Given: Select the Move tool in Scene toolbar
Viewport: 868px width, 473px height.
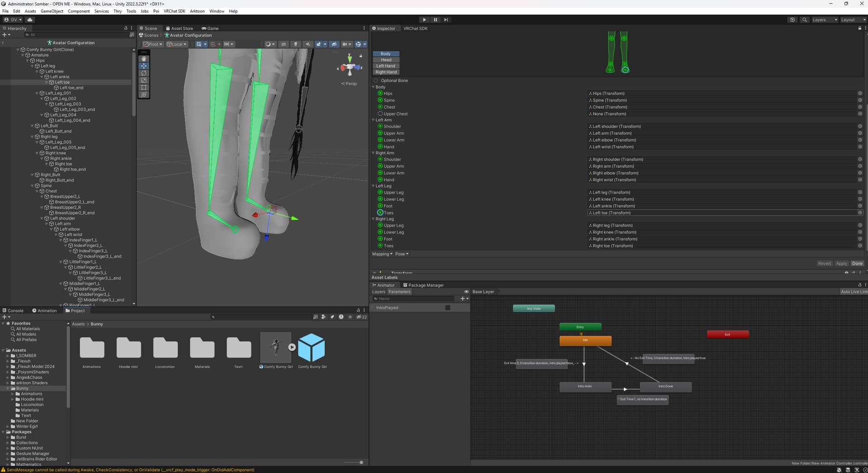Looking at the screenshot, I should 144,66.
